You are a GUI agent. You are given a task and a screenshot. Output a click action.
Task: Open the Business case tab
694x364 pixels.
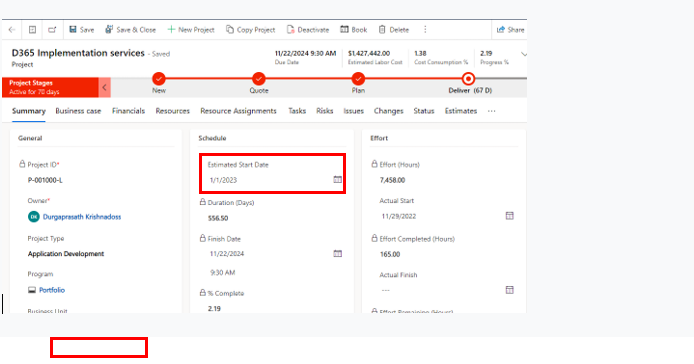click(x=78, y=111)
